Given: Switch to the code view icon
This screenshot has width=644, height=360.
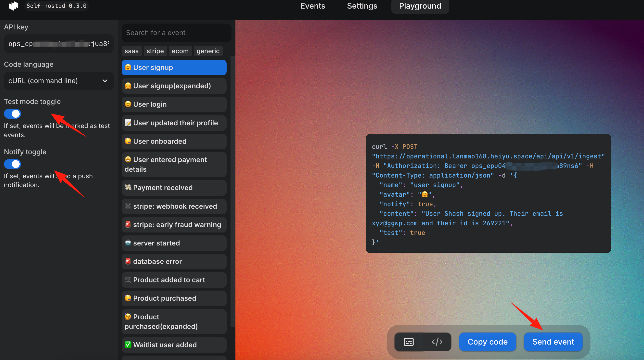Looking at the screenshot, I should click(x=437, y=342).
